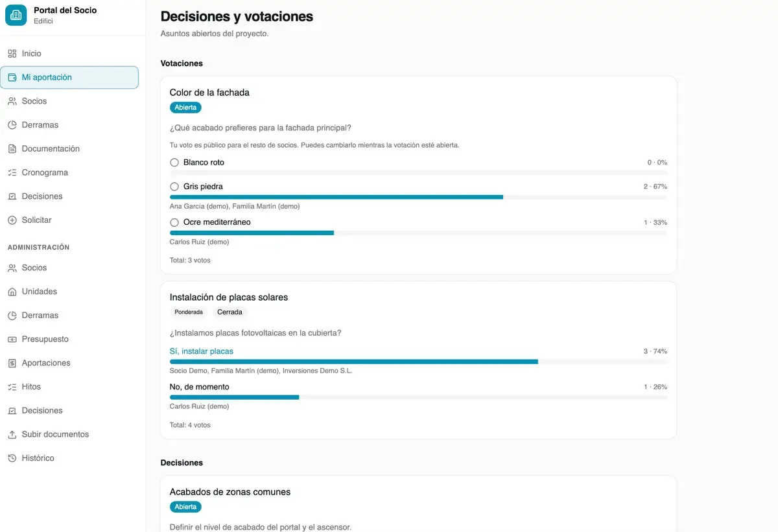Open the Histórico page

69,458
